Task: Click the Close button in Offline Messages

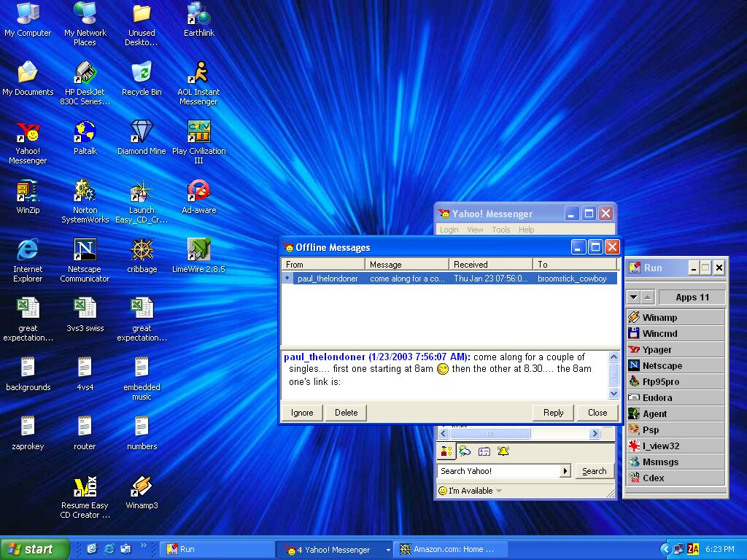Action: (x=597, y=413)
